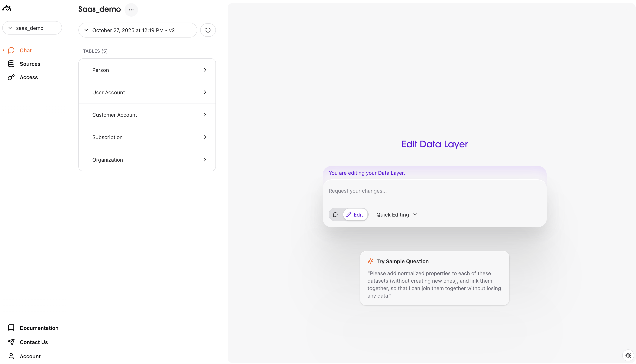Viewport: 636px width, 364px height.
Task: Expand the Person table
Action: pyautogui.click(x=147, y=70)
